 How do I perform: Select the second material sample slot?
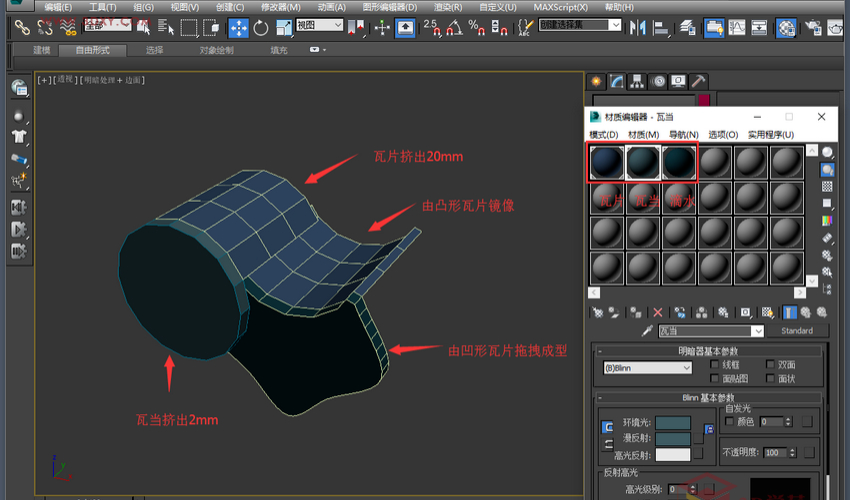tap(643, 162)
